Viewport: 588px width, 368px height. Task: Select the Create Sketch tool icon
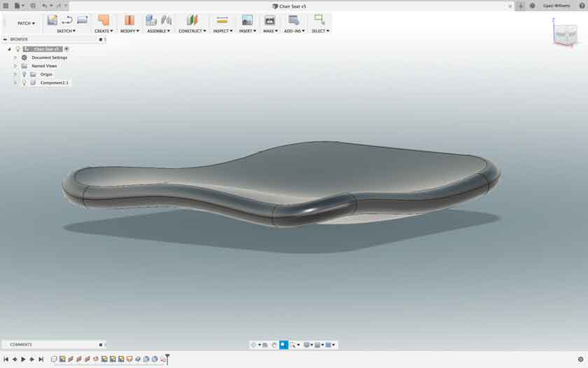[x=52, y=20]
